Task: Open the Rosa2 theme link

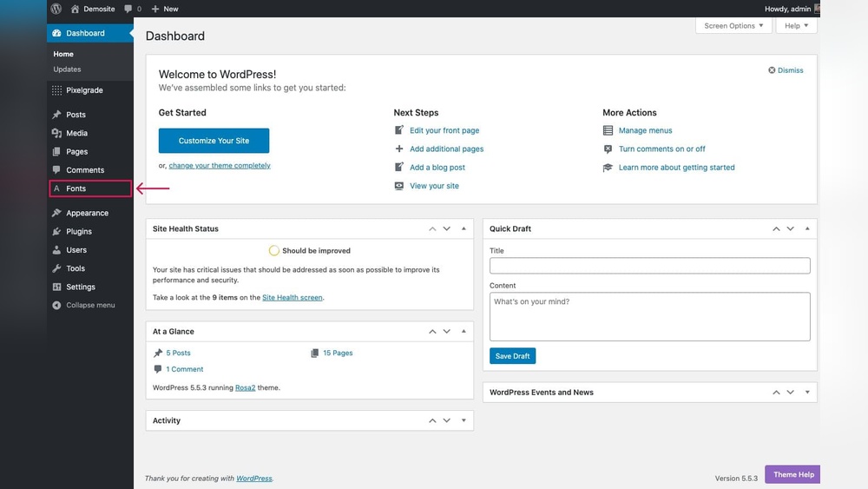Action: [x=246, y=387]
